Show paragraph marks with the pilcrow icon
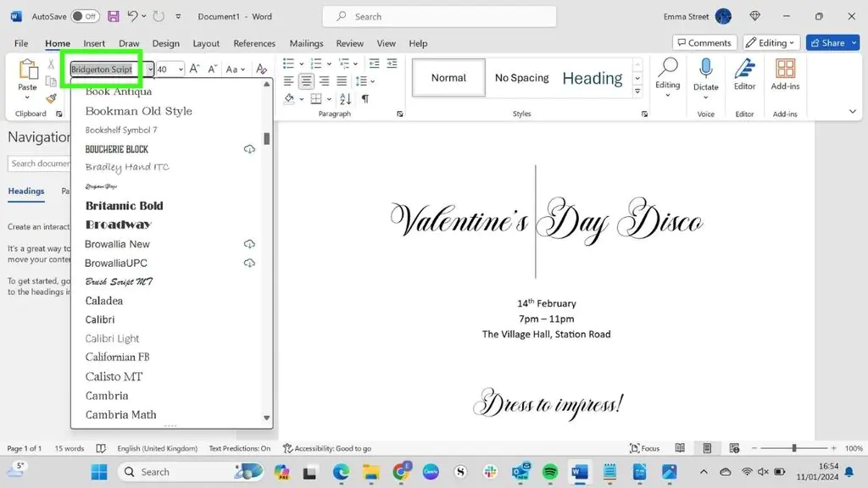This screenshot has height=488, width=868. tap(365, 99)
